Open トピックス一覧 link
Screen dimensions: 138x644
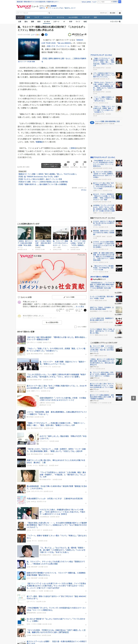115,21
